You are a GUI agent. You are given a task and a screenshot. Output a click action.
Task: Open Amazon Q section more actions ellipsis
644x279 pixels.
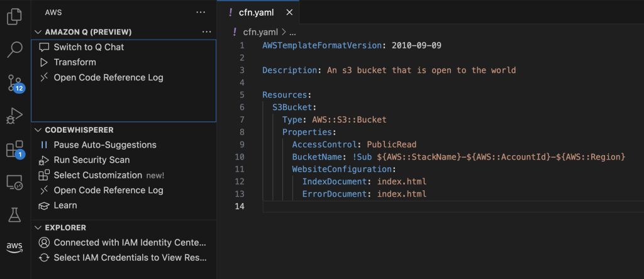(x=206, y=31)
